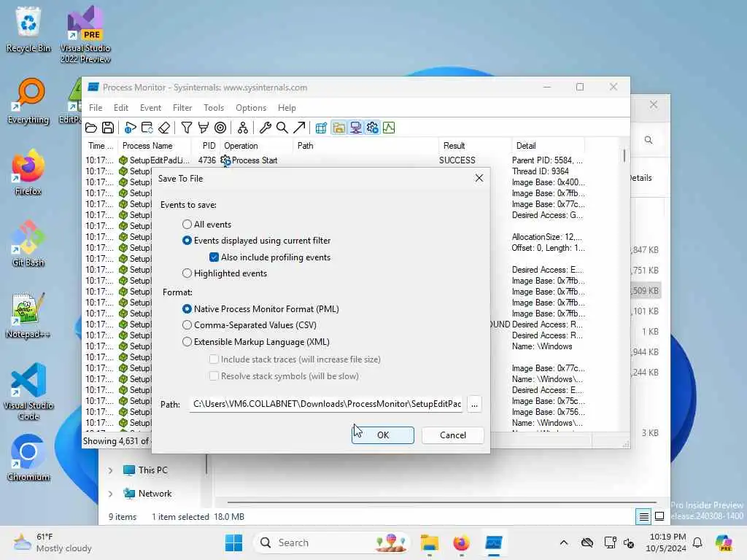Open the Firefox desktop shortcut
This screenshot has width=747, height=560.
click(28, 172)
